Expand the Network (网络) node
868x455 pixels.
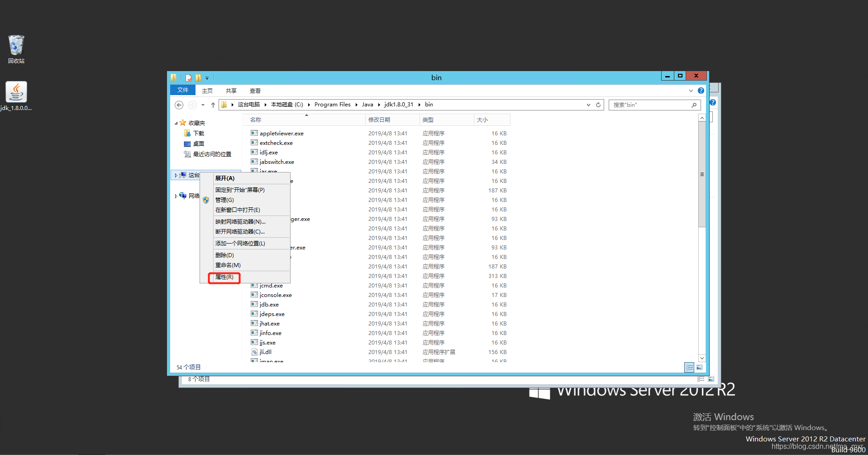176,196
